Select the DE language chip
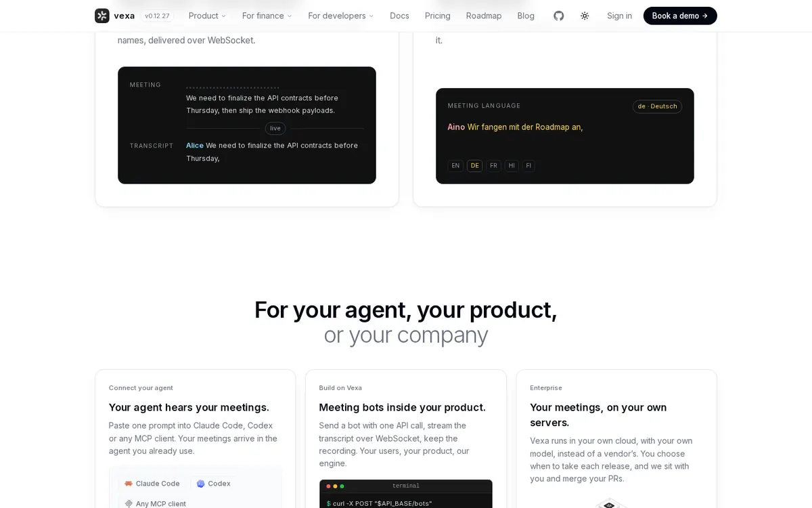 [x=475, y=166]
